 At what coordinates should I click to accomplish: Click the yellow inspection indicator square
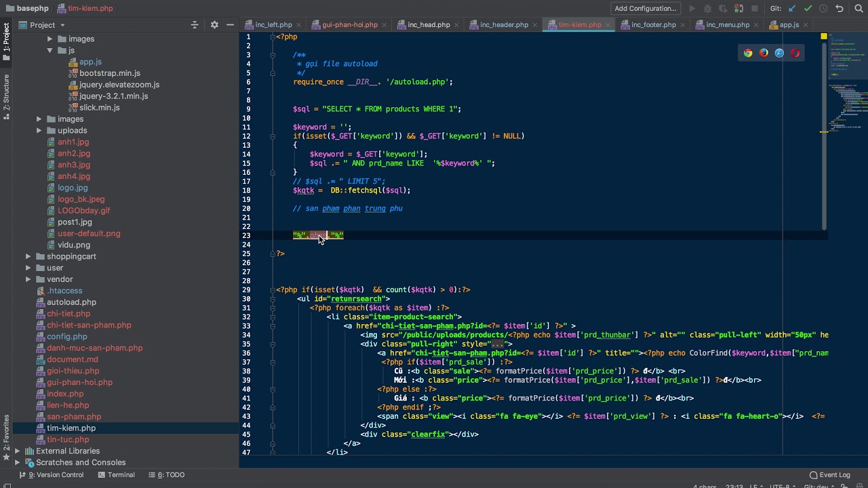tap(824, 37)
